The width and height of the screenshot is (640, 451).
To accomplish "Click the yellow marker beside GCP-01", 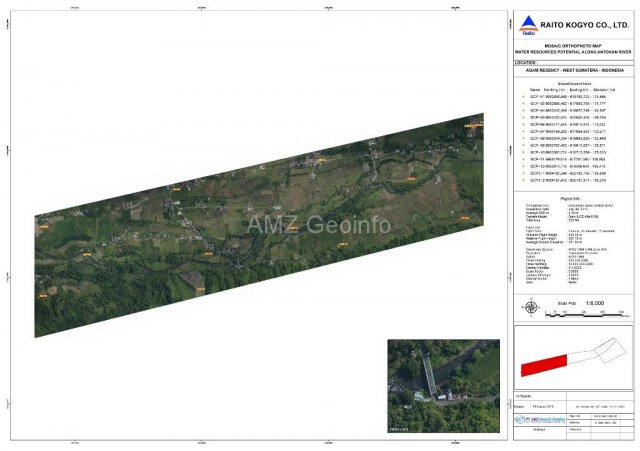I will [x=523, y=96].
